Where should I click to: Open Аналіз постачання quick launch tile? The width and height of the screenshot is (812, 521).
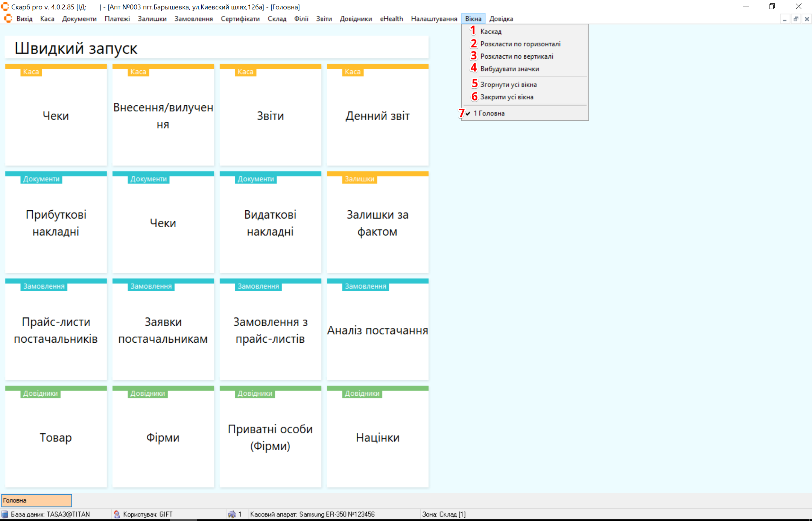click(x=377, y=330)
